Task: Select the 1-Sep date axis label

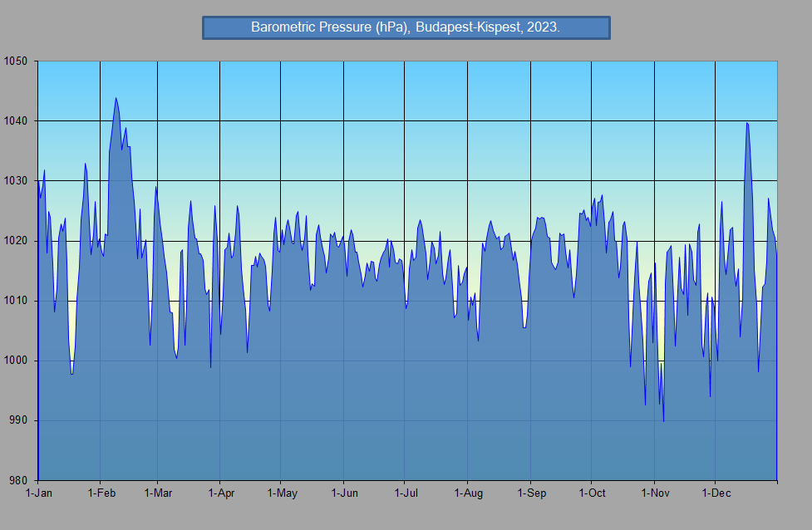Action: click(x=531, y=493)
